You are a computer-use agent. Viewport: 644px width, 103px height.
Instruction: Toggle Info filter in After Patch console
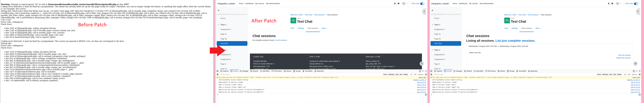[401, 74]
